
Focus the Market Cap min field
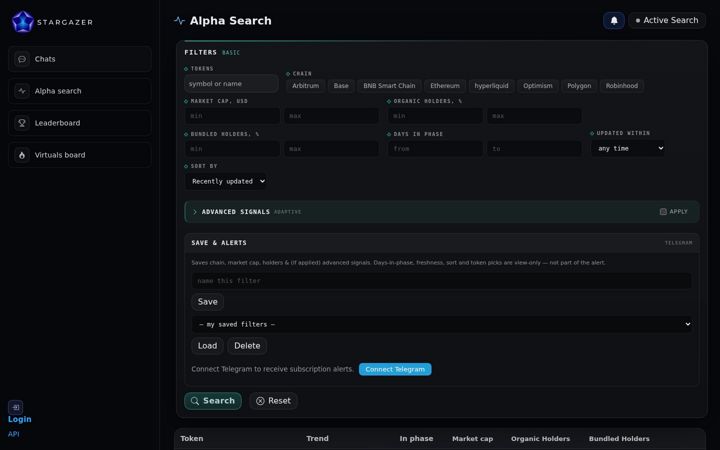click(232, 116)
